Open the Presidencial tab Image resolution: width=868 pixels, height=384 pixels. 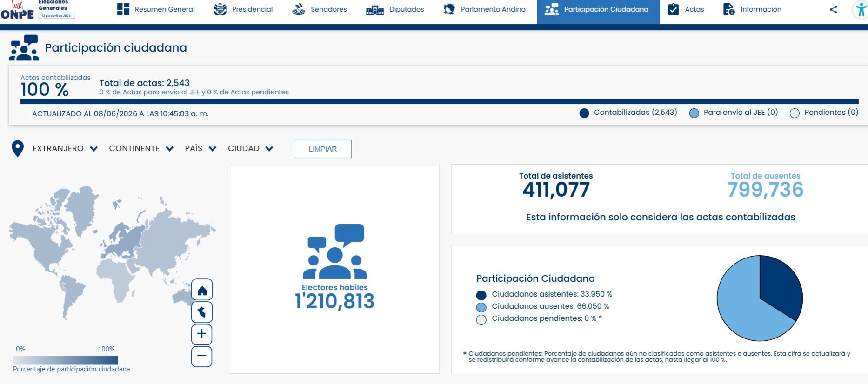tap(243, 9)
